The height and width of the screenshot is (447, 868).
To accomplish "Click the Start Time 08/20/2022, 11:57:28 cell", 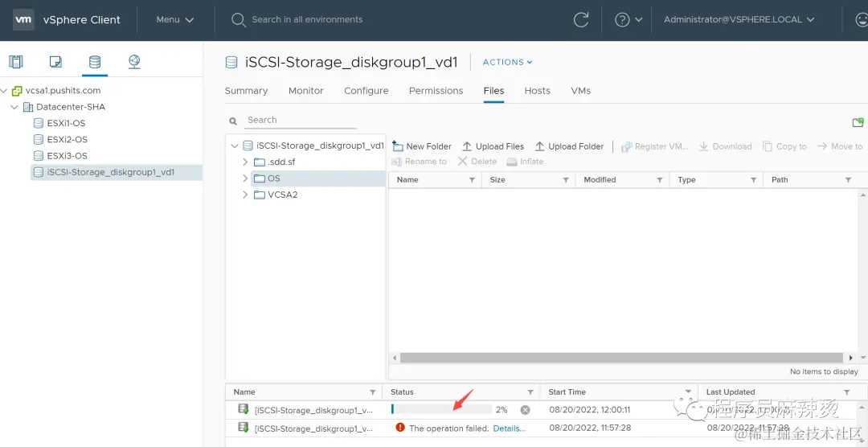I will point(590,428).
